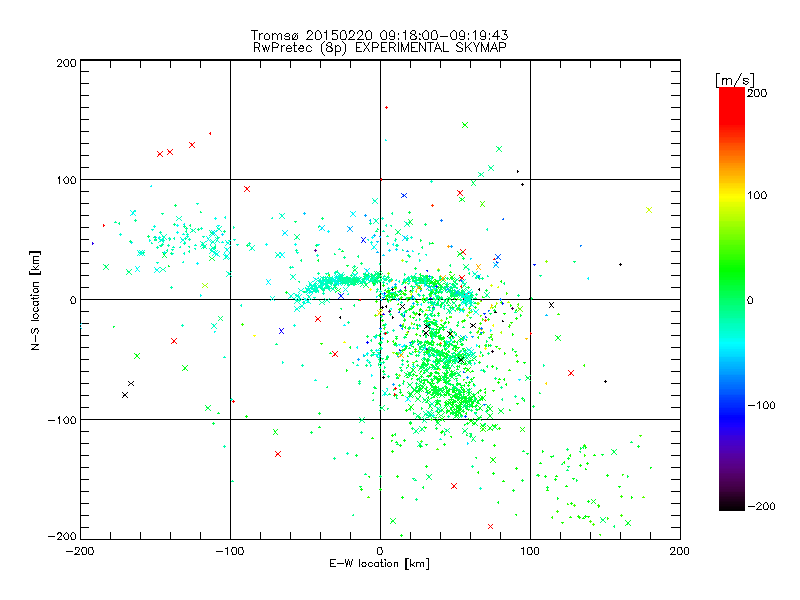The image size is (800, 600).
Task: Click the x-axis tick label '200'
Action: (x=680, y=551)
